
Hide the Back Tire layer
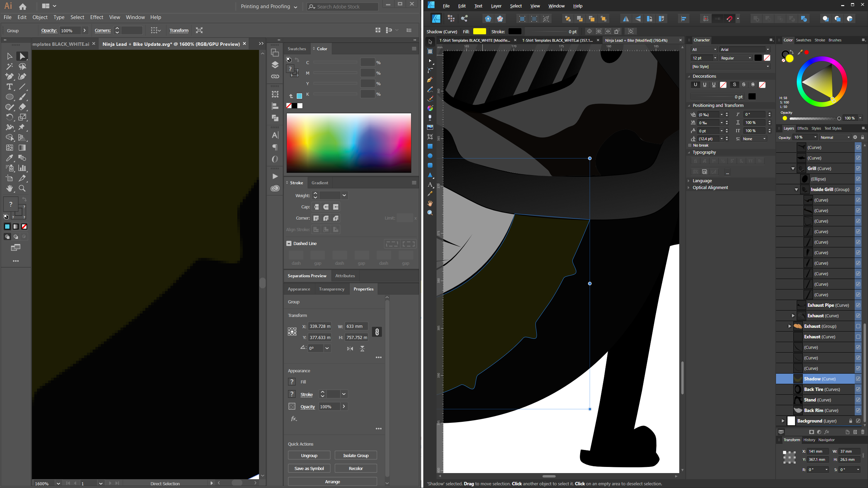point(858,389)
